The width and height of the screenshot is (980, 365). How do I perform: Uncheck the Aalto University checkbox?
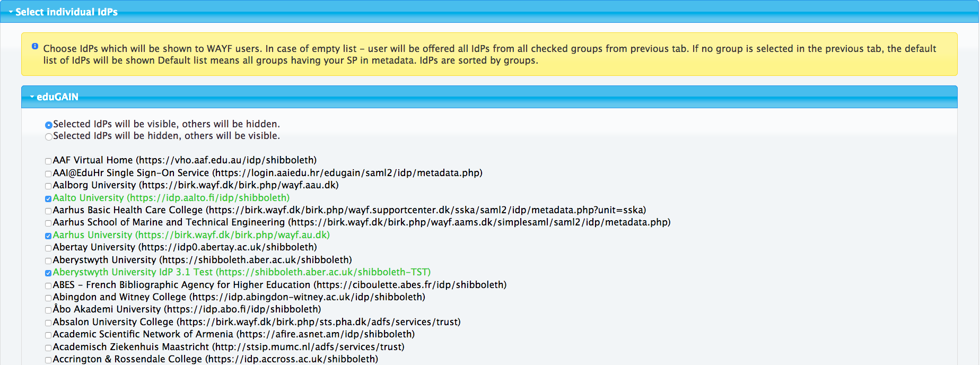click(x=48, y=199)
